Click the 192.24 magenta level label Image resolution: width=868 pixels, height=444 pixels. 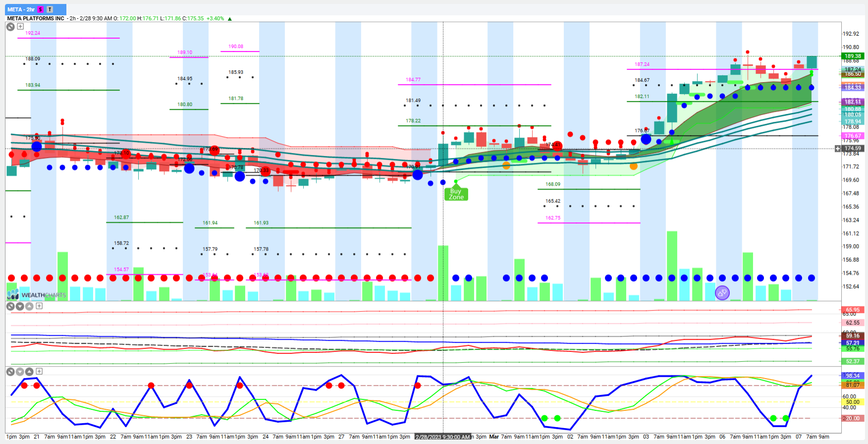click(x=33, y=33)
